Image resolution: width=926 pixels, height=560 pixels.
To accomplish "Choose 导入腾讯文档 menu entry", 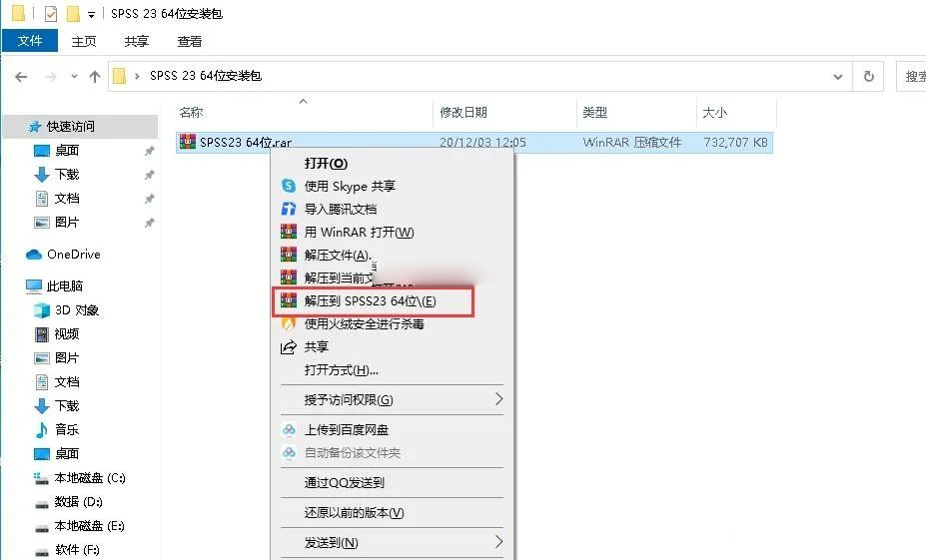I will coord(393,209).
